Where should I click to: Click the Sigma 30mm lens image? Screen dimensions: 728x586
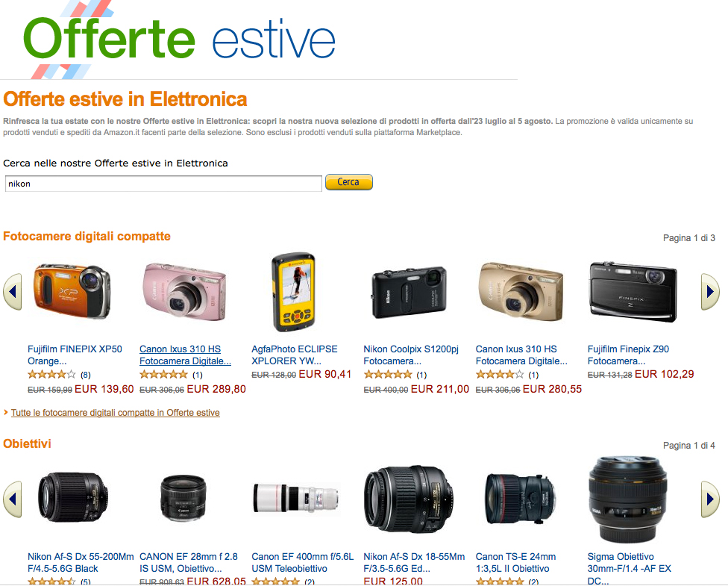[x=628, y=499]
